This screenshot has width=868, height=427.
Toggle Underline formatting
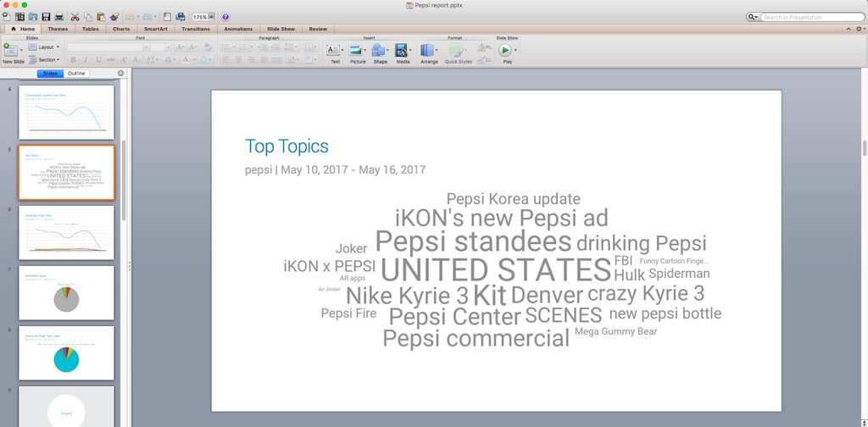pyautogui.click(x=98, y=60)
